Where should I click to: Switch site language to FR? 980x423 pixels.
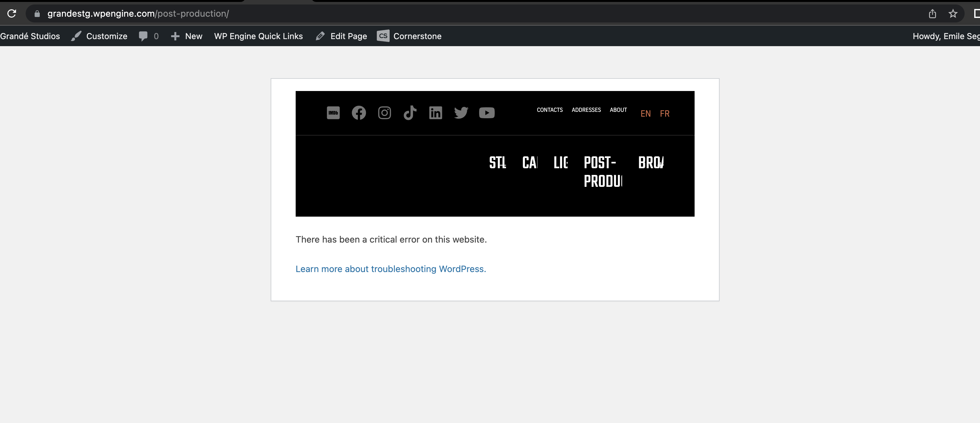pos(664,114)
